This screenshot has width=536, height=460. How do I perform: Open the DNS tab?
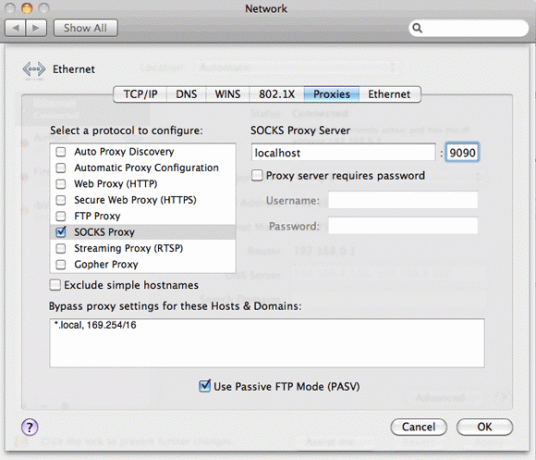coord(186,94)
